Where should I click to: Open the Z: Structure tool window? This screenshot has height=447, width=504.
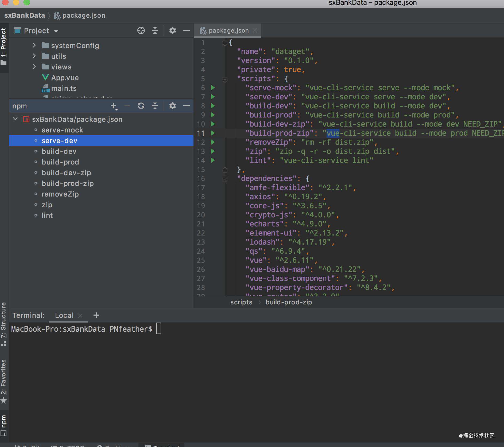(x=4, y=324)
